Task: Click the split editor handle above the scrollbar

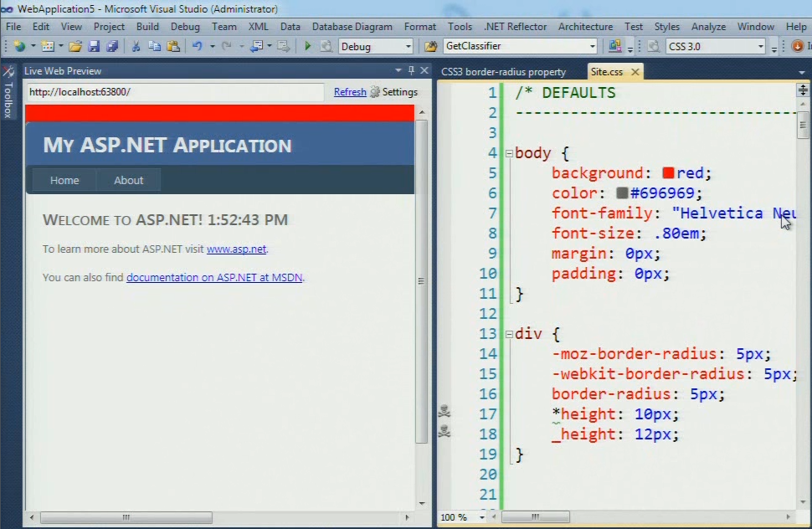Action: click(803, 90)
